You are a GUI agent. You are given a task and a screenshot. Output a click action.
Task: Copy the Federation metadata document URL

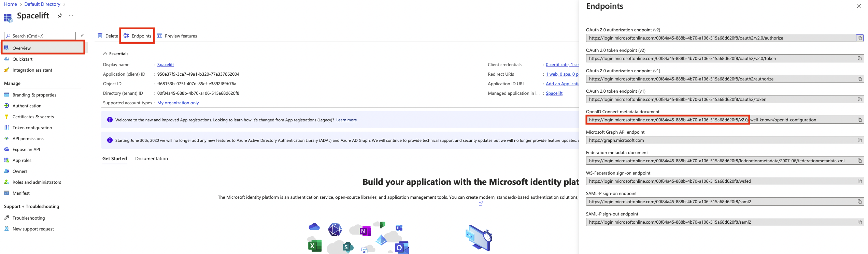(860, 161)
